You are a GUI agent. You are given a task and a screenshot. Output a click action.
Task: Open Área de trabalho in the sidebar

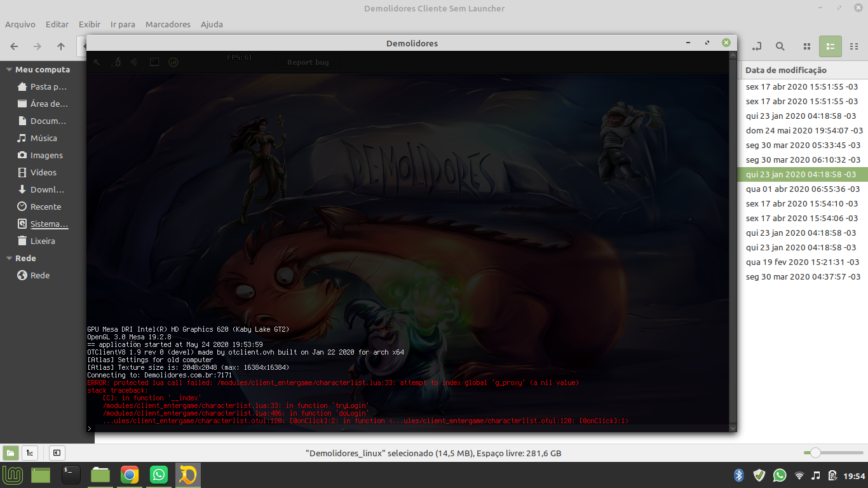coord(43,104)
